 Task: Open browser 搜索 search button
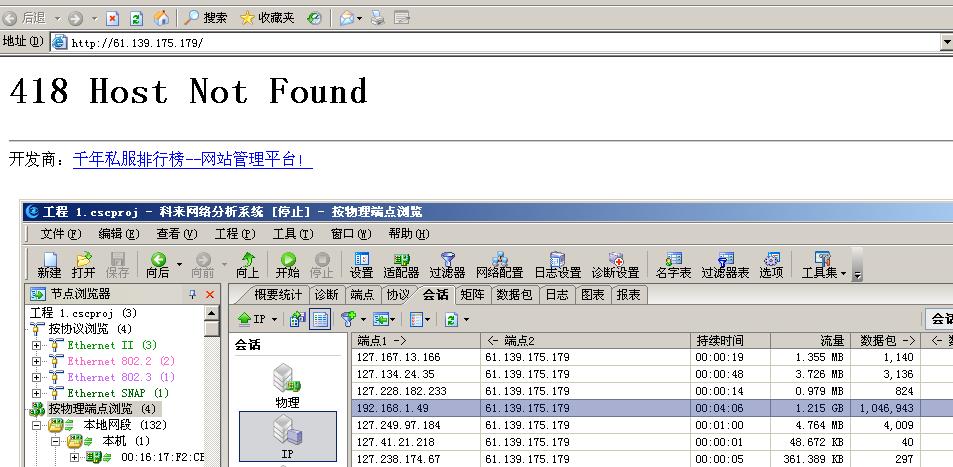point(205,18)
